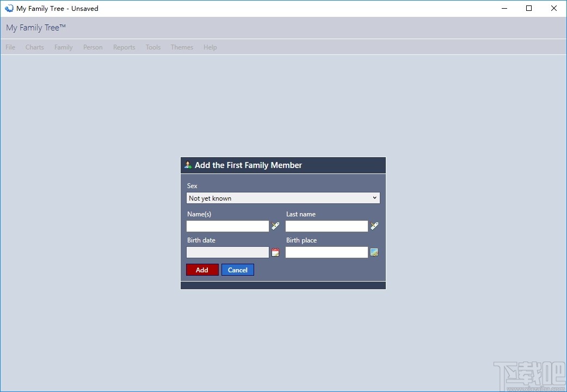Open the File menu
The width and height of the screenshot is (567, 392).
tap(10, 47)
